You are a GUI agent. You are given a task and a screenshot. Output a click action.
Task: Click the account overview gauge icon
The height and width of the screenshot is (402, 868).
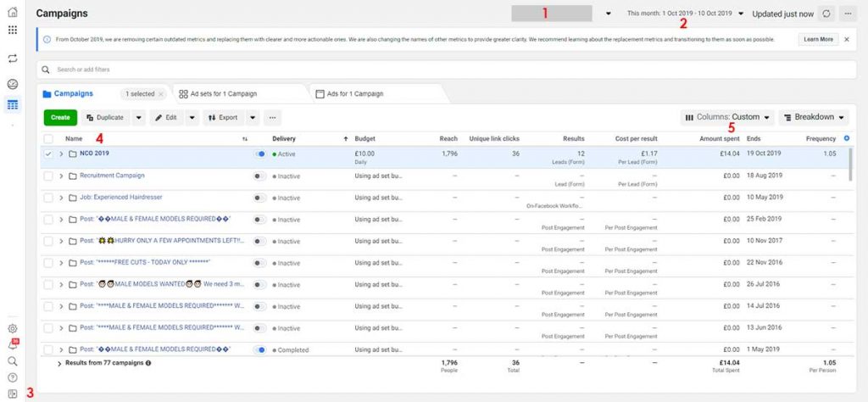[x=12, y=85]
